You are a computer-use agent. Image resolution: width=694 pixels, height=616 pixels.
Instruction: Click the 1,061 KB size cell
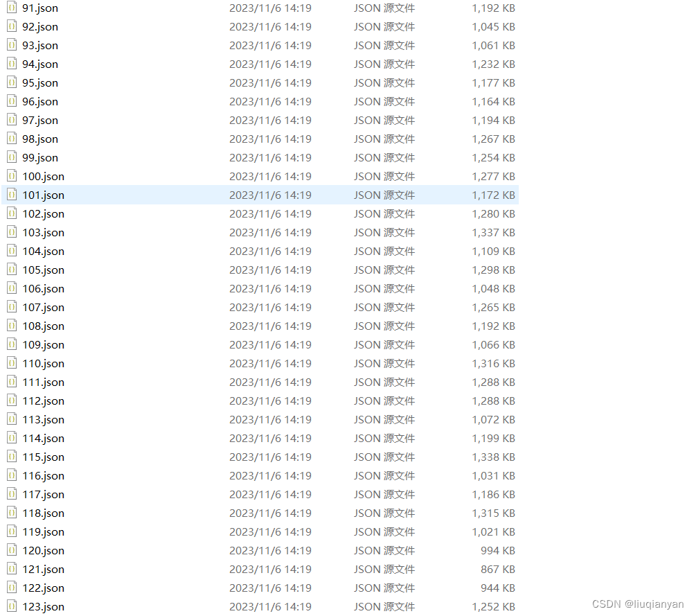pos(494,45)
